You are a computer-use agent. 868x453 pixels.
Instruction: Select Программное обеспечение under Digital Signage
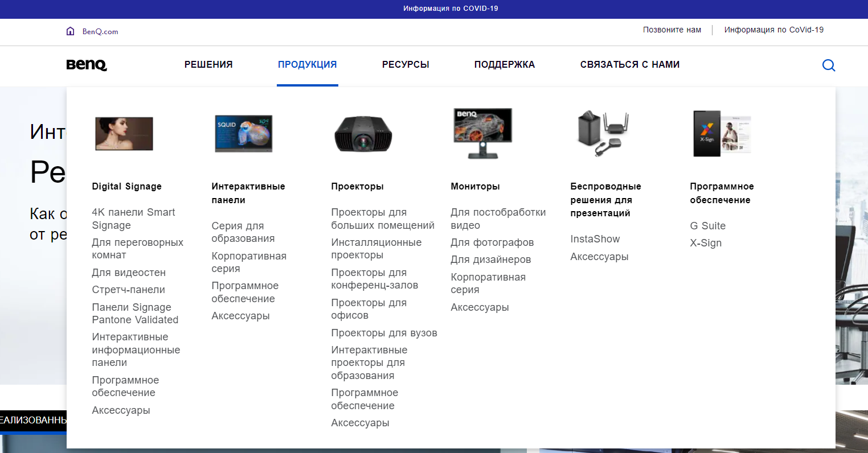click(125, 386)
